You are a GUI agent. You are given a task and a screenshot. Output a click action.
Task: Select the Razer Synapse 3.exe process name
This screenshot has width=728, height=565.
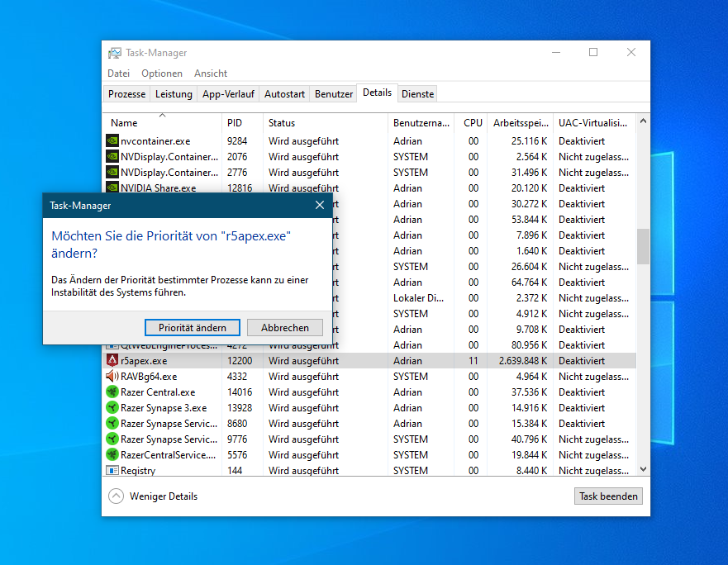click(x=164, y=407)
